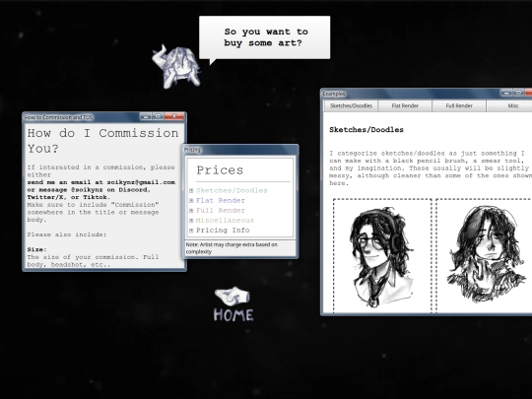Minimize the How to Commission and TOS window
This screenshot has height=399, width=532.
tap(146, 116)
